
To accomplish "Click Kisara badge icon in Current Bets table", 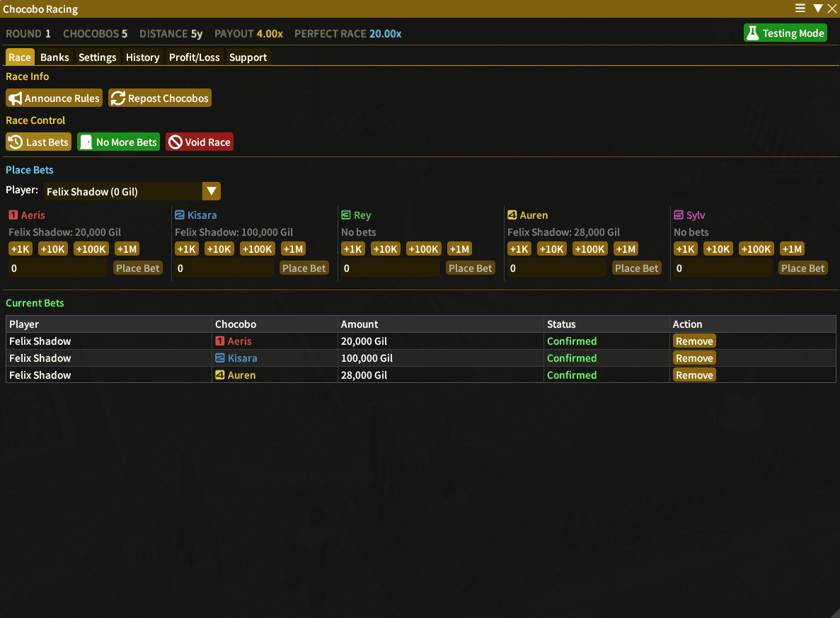I will [x=219, y=358].
